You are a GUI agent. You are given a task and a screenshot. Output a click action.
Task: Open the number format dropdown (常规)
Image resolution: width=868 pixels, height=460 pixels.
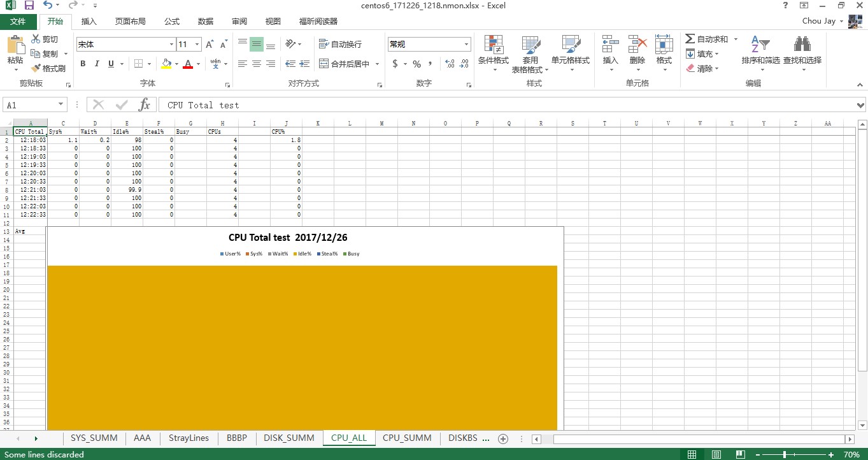tap(467, 45)
